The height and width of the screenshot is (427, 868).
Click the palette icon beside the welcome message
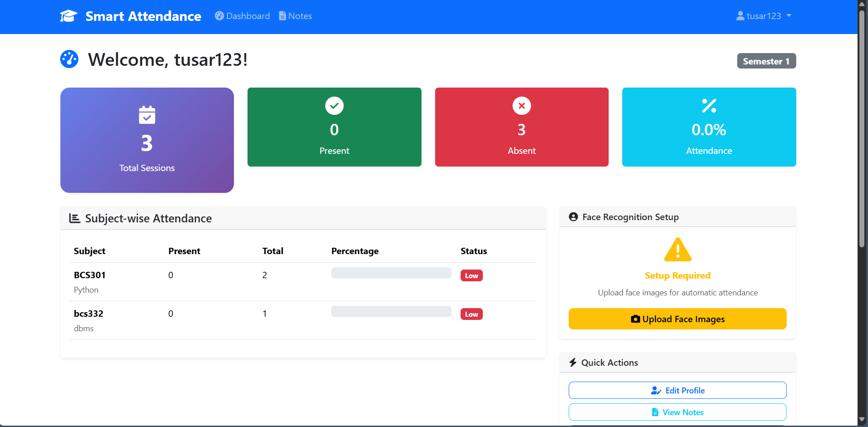coord(69,59)
